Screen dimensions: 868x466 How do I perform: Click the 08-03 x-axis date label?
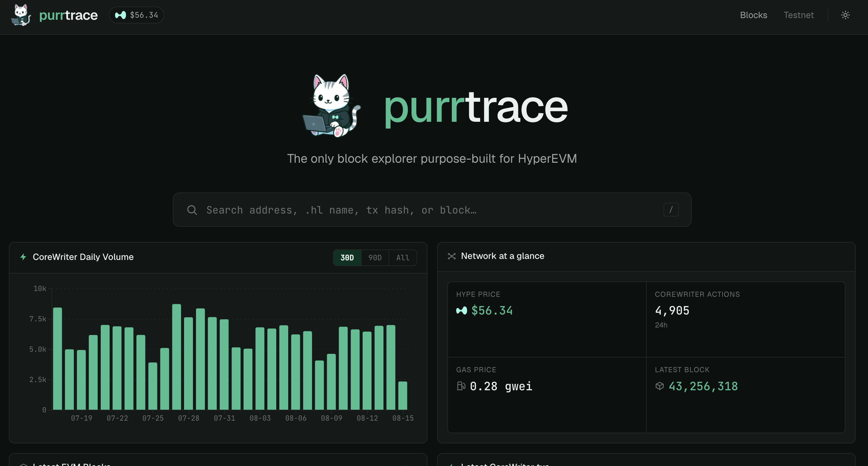click(260, 418)
